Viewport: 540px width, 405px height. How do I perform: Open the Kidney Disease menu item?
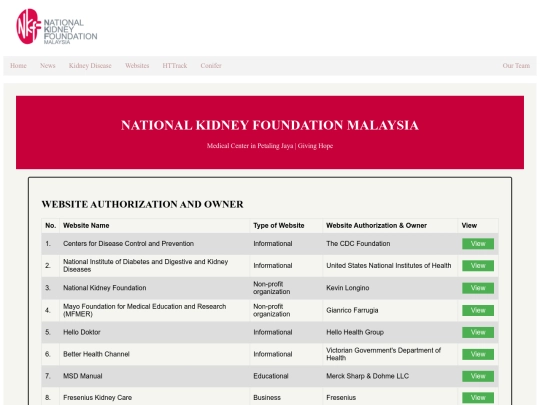pyautogui.click(x=90, y=65)
